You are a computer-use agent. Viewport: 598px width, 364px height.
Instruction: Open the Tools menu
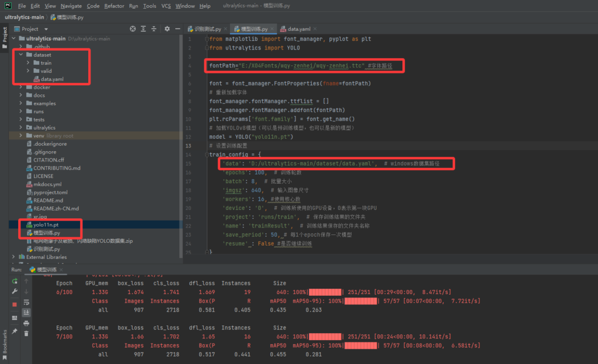coord(149,6)
